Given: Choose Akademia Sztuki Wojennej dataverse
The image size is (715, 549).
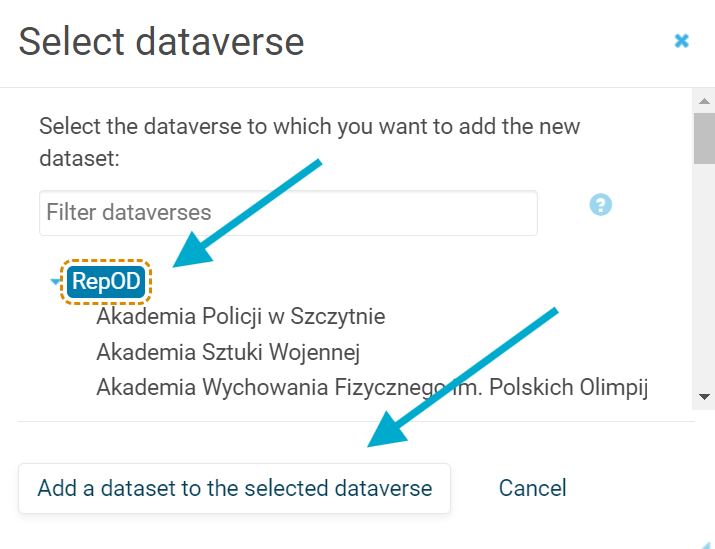Looking at the screenshot, I should point(228,352).
